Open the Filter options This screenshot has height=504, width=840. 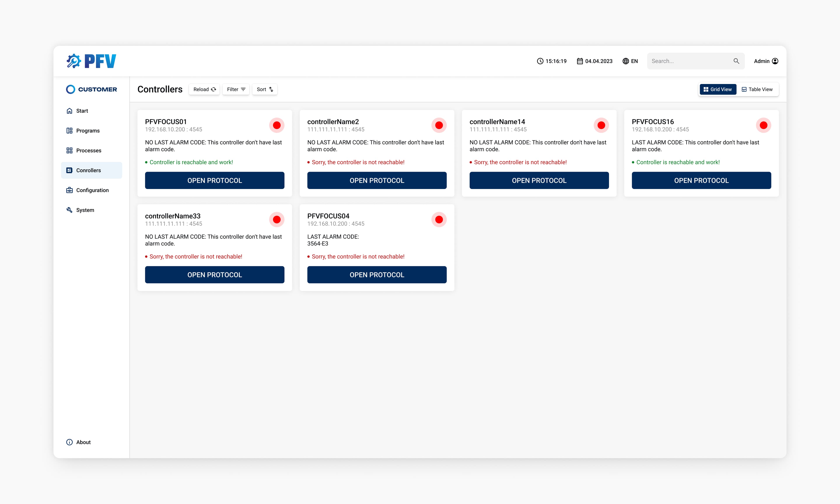pos(236,89)
